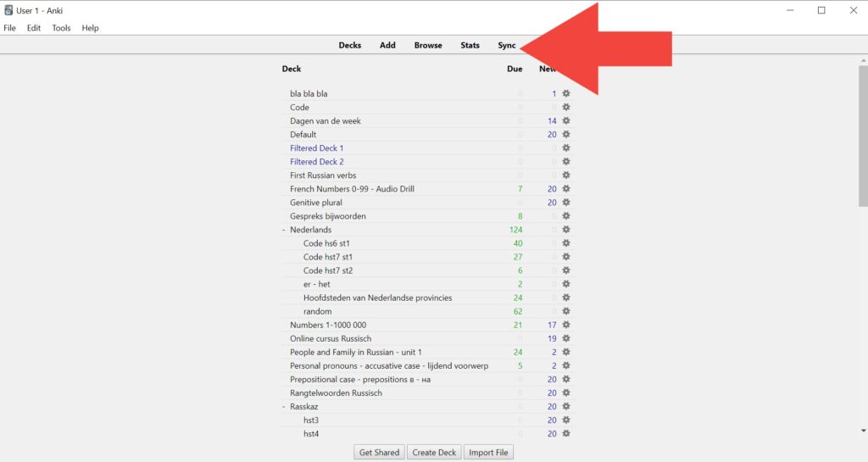The width and height of the screenshot is (868, 462).
Task: Open gear for Prepositional case deck
Action: [565, 379]
